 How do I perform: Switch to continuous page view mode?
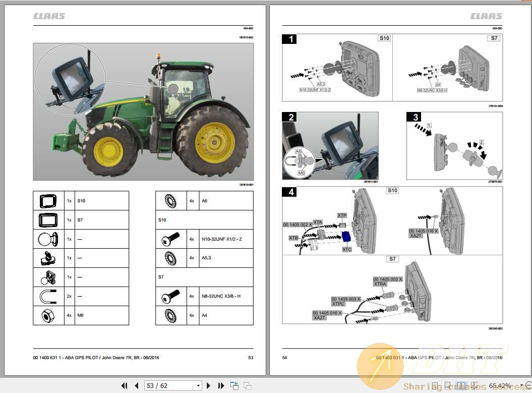[448, 385]
